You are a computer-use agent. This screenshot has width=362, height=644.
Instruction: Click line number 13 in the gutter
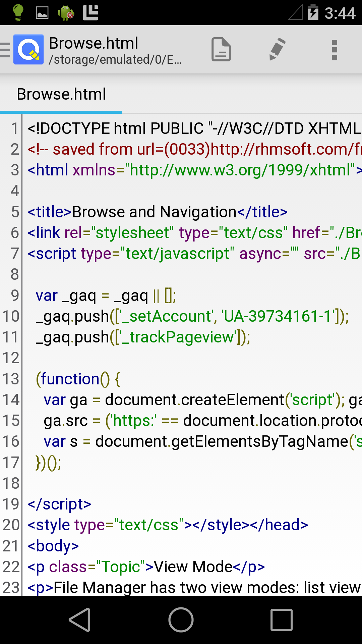pos(11,379)
